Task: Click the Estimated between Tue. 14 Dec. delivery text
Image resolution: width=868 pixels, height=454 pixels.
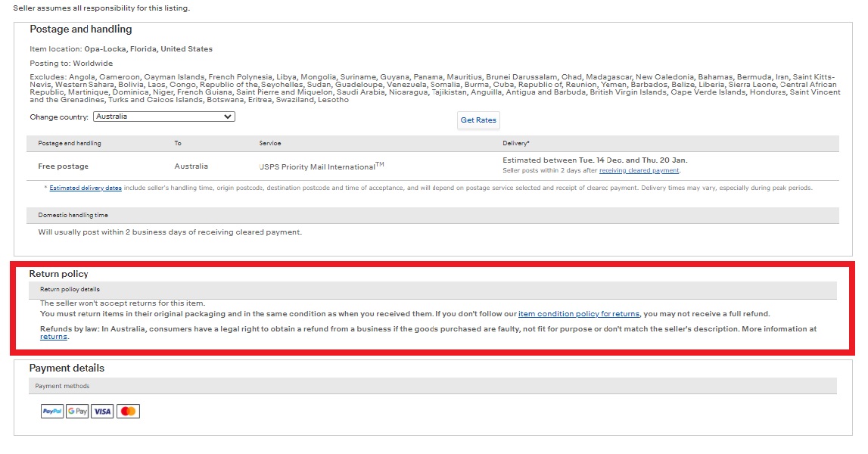Action: coord(595,160)
